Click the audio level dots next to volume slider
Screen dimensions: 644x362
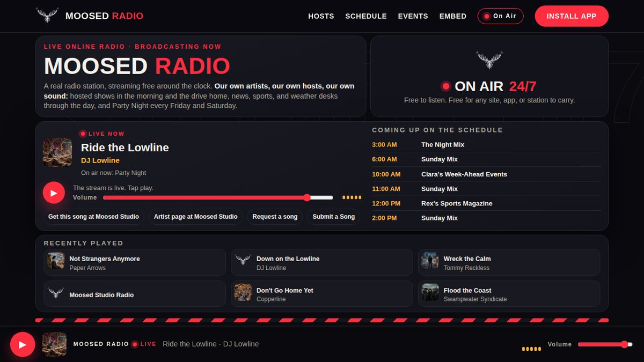(x=352, y=197)
